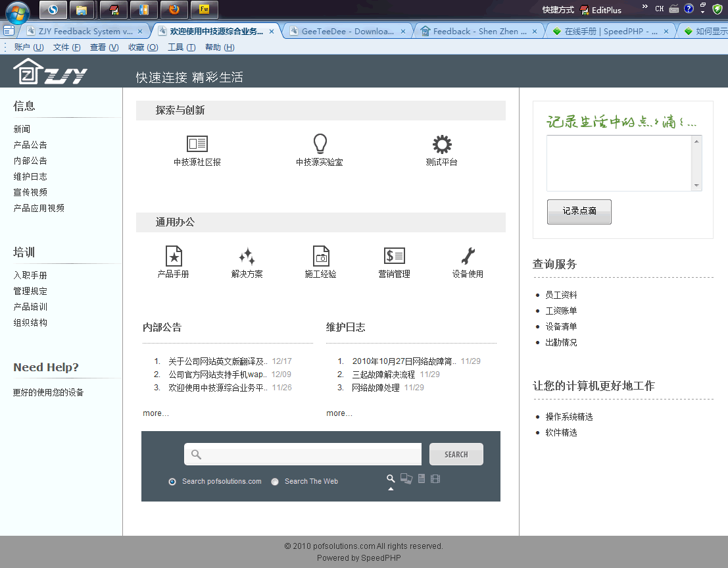This screenshot has width=728, height=568.
Task: Click the scroll-up arrow of the note textarea
Action: tap(696, 142)
